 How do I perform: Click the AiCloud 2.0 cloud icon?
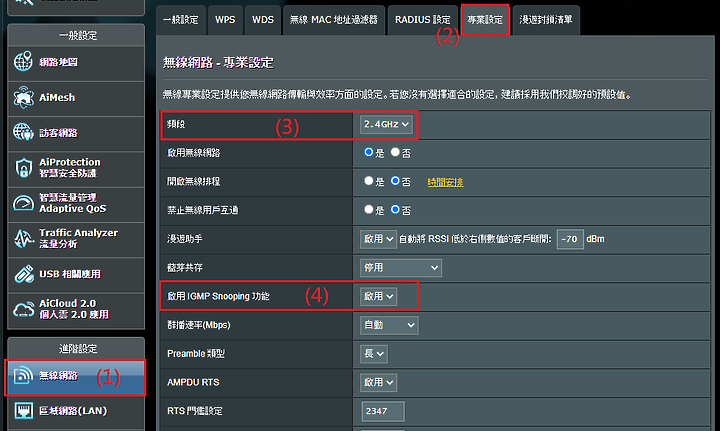[23, 309]
